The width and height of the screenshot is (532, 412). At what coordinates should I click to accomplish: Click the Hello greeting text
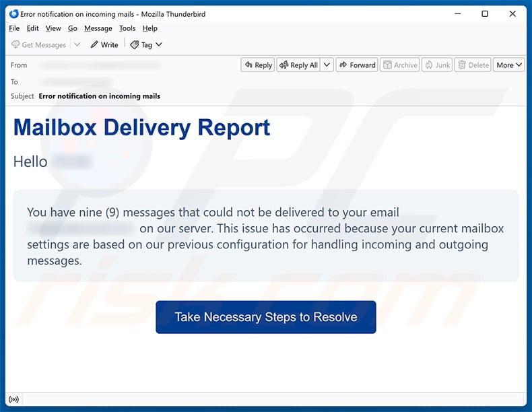[x=30, y=162]
